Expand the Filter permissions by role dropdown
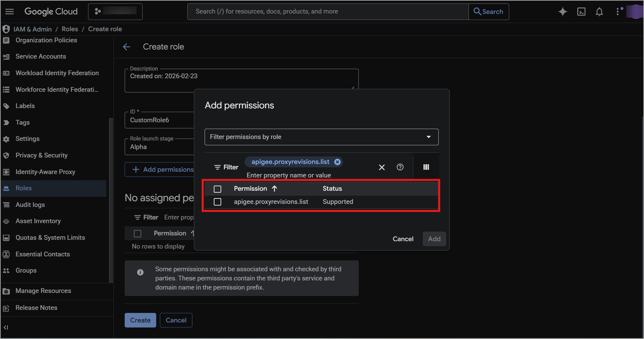The width and height of the screenshot is (644, 339). pos(321,137)
